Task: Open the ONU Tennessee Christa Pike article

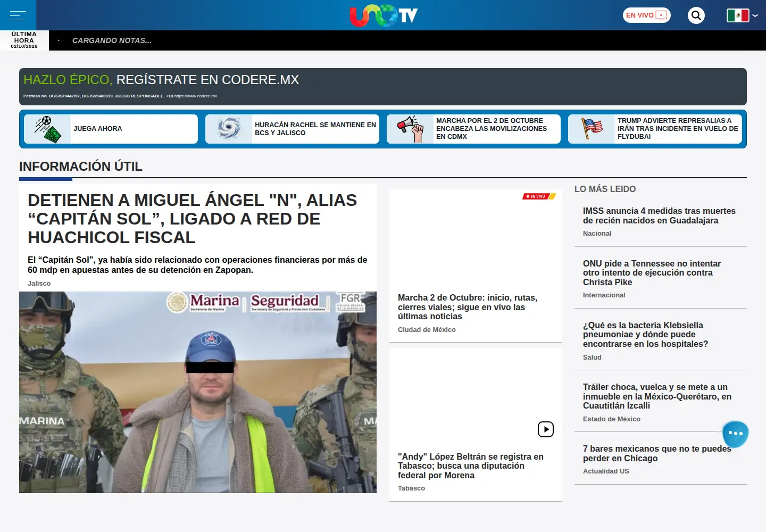Action: pyautogui.click(x=652, y=273)
